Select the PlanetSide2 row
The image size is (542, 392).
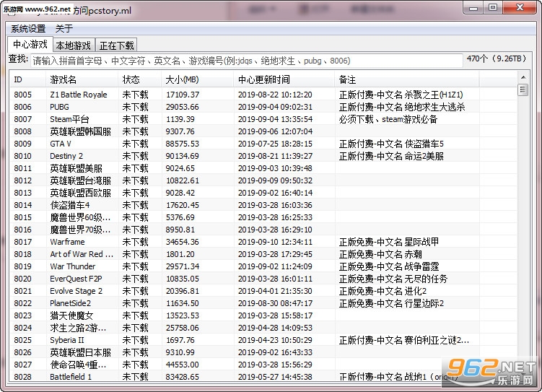pyautogui.click(x=263, y=303)
